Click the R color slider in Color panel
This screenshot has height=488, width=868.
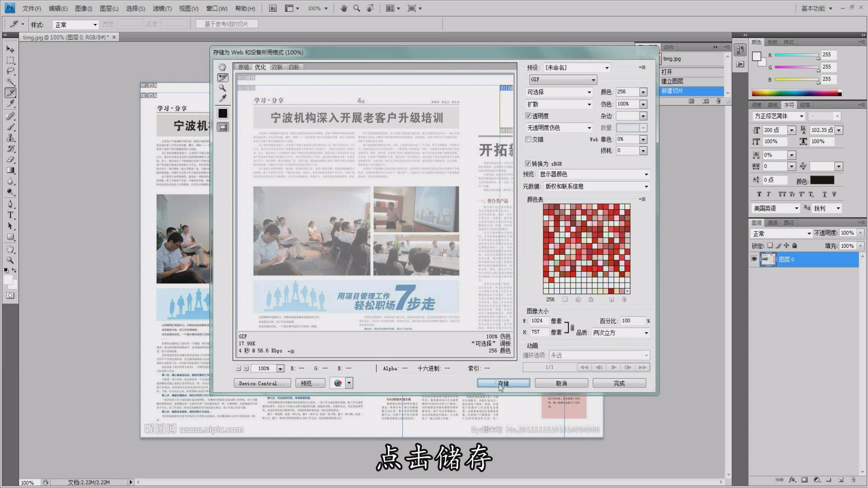pyautogui.click(x=797, y=55)
